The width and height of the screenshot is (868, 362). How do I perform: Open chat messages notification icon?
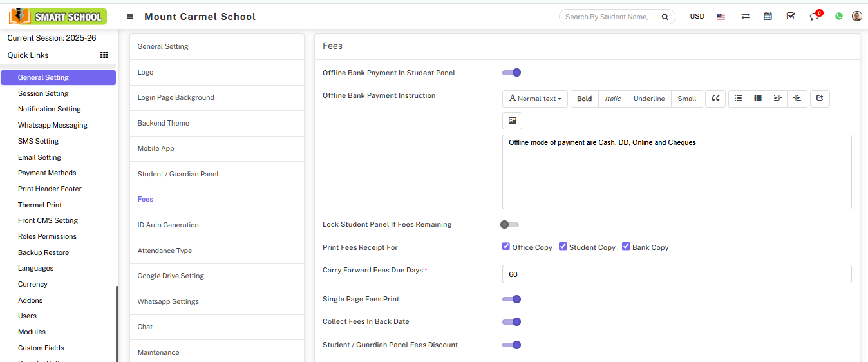815,16
